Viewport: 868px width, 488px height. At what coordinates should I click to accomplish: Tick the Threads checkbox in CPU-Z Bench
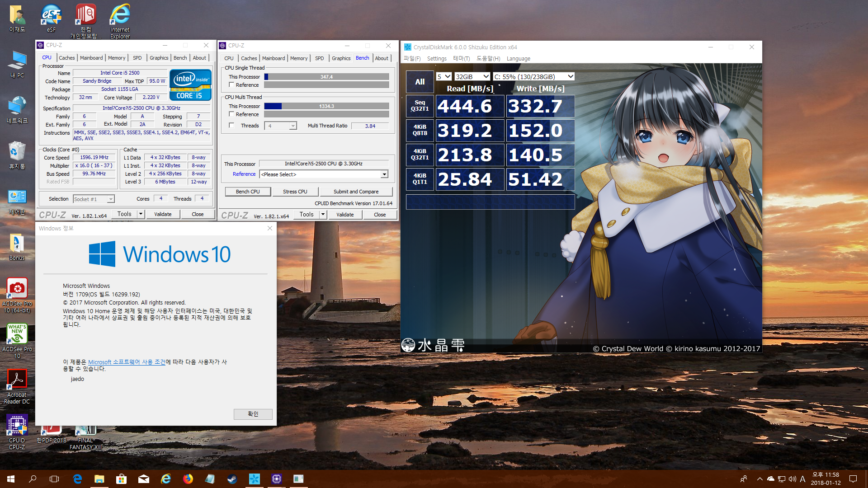coord(231,126)
